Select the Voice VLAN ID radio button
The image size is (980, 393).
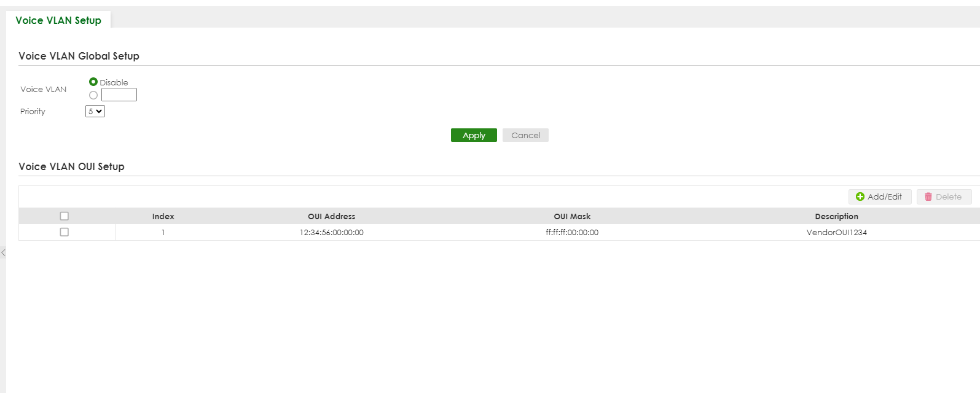tap(93, 95)
